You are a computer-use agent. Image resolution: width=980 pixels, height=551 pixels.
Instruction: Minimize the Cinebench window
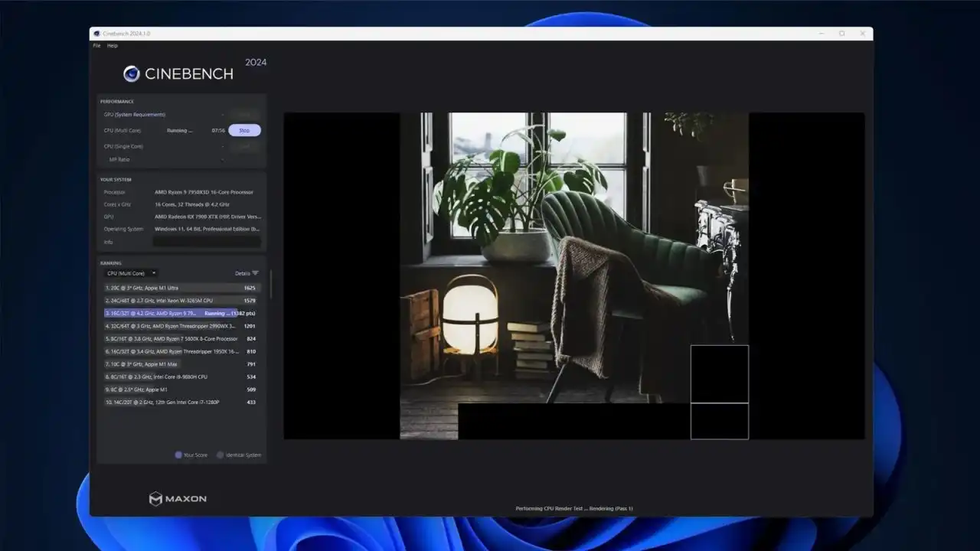822,34
